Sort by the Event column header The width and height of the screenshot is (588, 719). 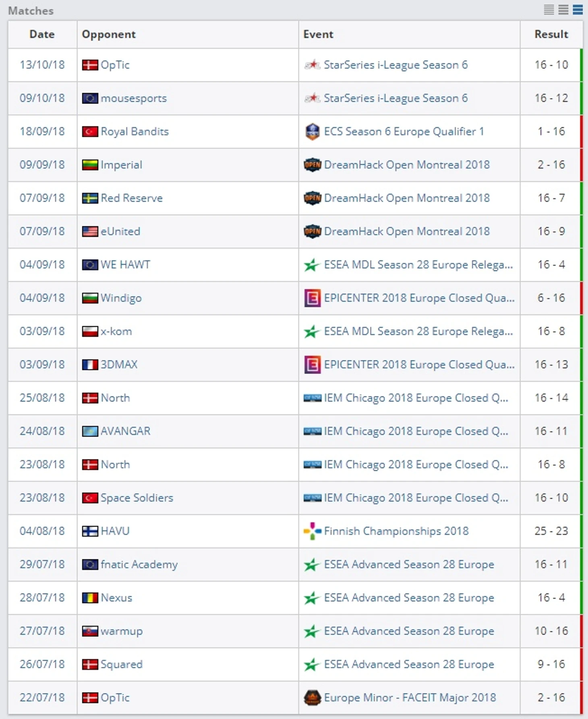[318, 34]
